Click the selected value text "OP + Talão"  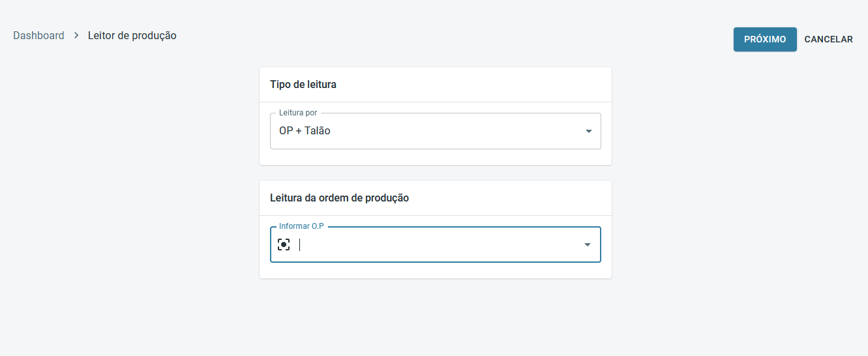pos(305,131)
